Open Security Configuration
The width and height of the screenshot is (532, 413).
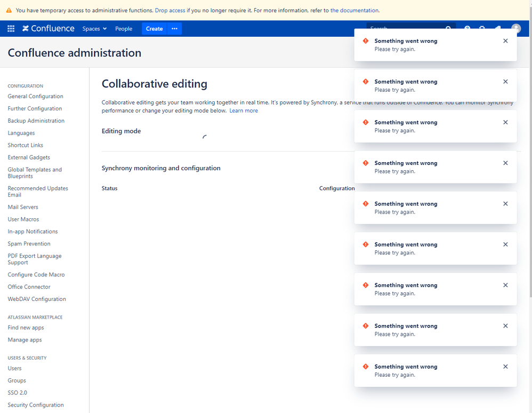[36, 405]
